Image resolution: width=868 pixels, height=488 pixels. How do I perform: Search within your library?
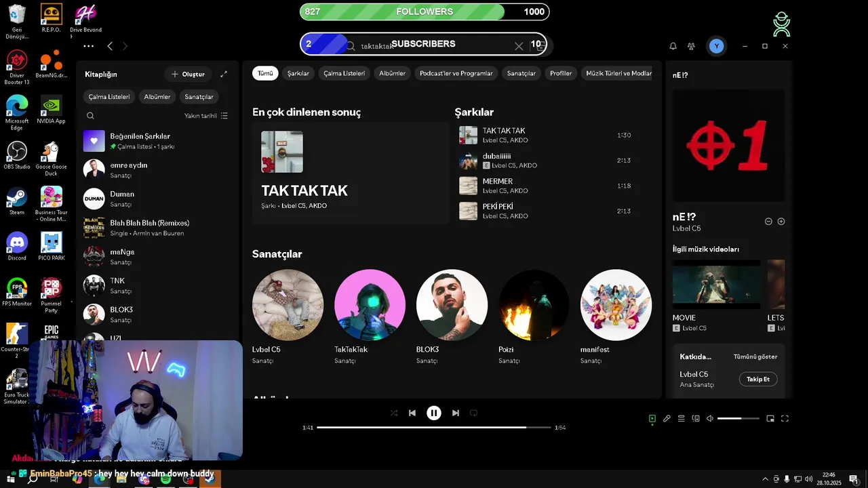point(90,116)
